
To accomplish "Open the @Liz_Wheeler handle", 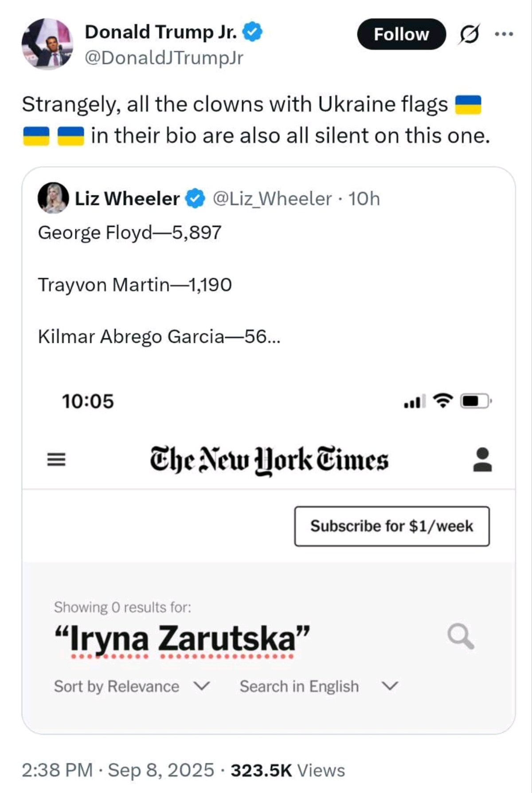I will click(272, 199).
